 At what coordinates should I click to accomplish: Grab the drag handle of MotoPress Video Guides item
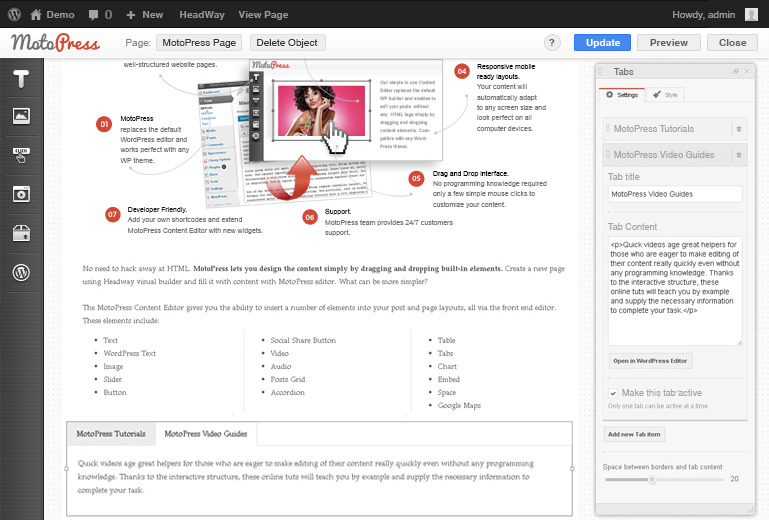pos(608,155)
